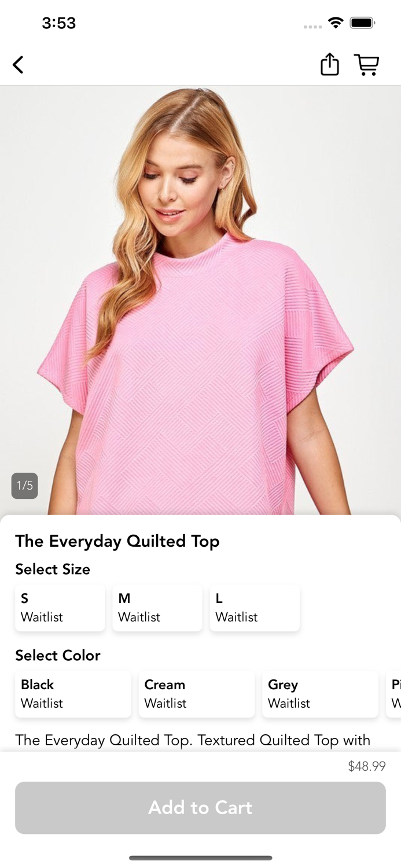Tap the Add to Cart button
The height and width of the screenshot is (868, 401).
click(200, 808)
